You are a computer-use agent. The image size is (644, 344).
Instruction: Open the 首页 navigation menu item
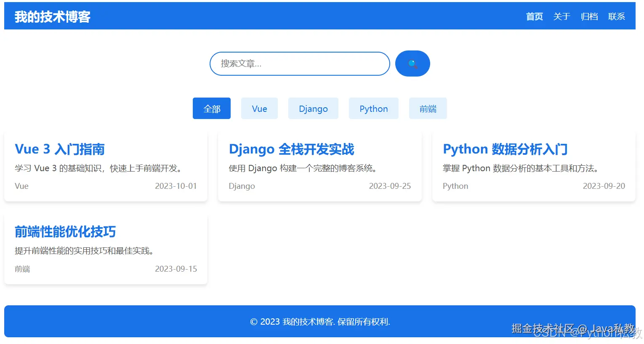click(534, 16)
